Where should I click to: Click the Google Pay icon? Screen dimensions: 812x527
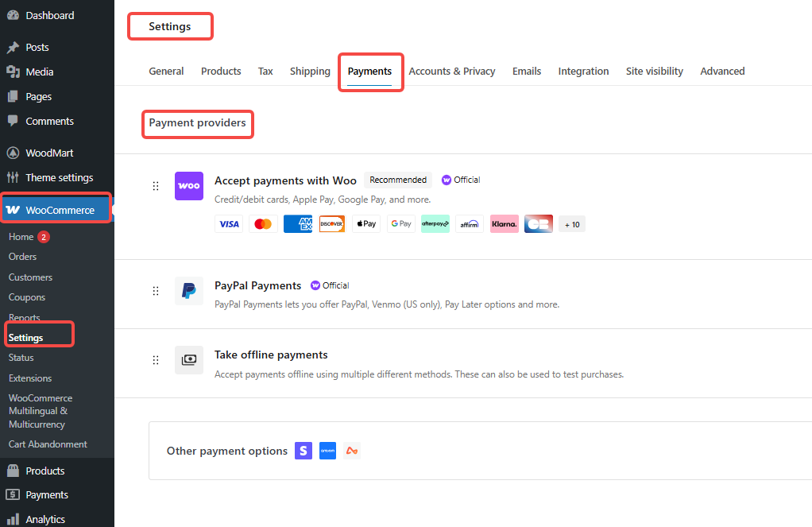tap(400, 223)
